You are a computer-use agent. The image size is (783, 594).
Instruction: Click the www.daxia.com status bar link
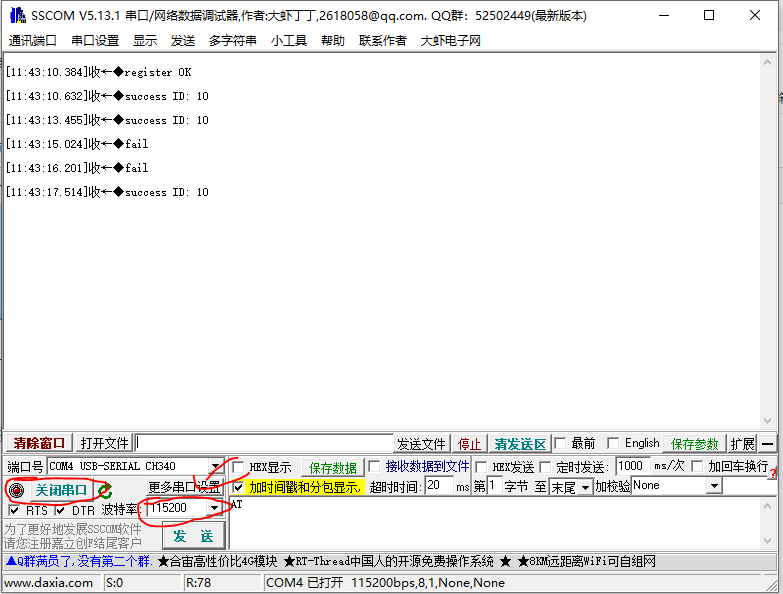tap(48, 583)
